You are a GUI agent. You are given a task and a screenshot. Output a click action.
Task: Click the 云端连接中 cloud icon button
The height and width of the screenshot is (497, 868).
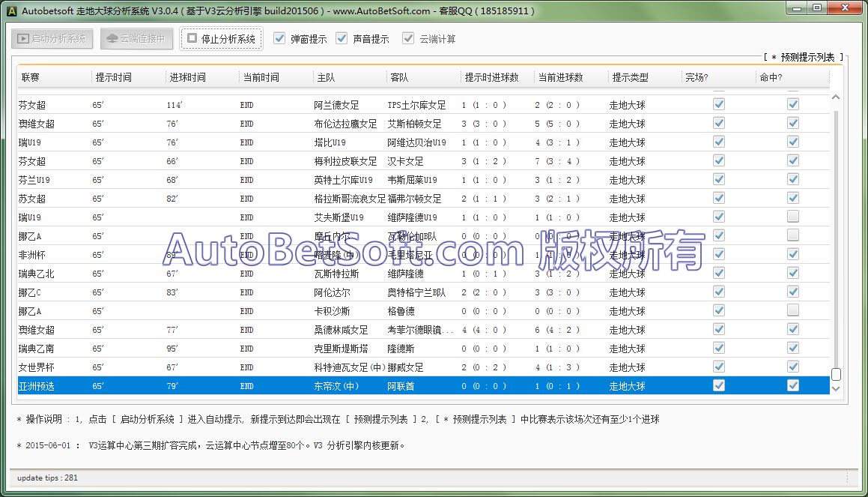[138, 38]
